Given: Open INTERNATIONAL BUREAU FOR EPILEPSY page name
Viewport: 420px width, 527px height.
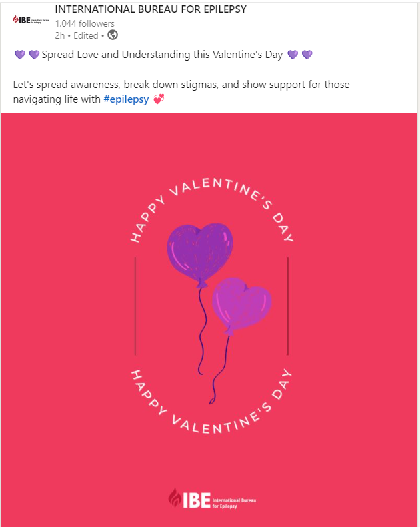Looking at the screenshot, I should (x=151, y=9).
